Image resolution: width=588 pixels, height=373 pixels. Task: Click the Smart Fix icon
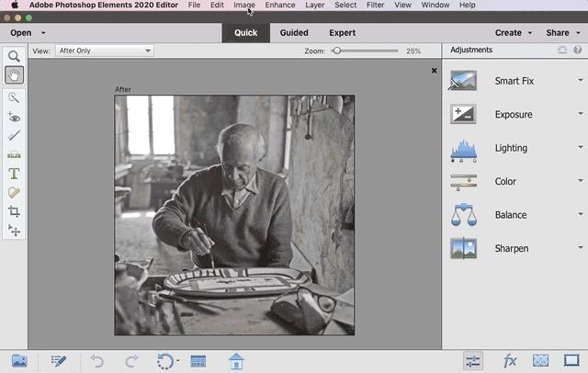[x=463, y=80]
